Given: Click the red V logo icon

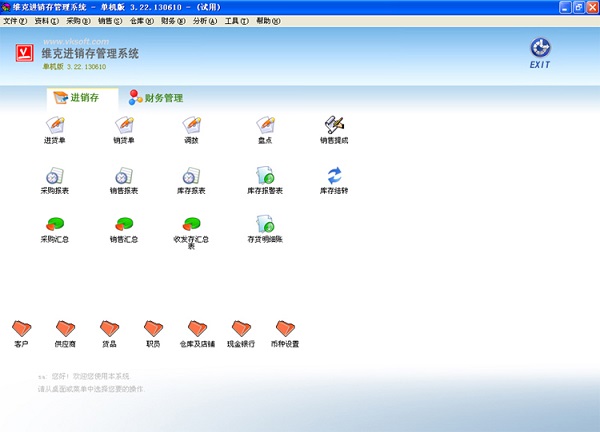Looking at the screenshot, I should (24, 53).
